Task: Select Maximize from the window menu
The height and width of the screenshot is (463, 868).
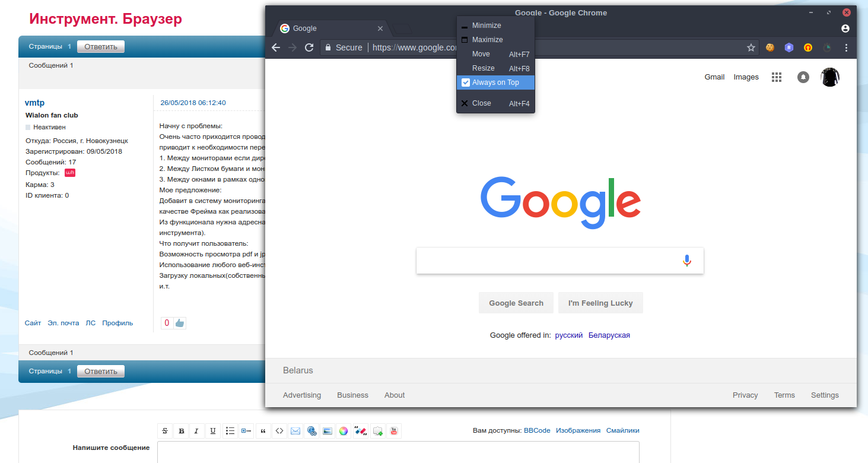Action: 487,40
